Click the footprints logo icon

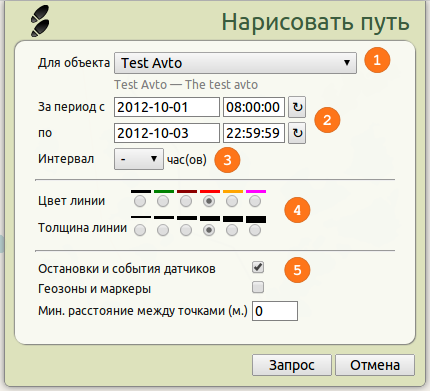pos(40,21)
